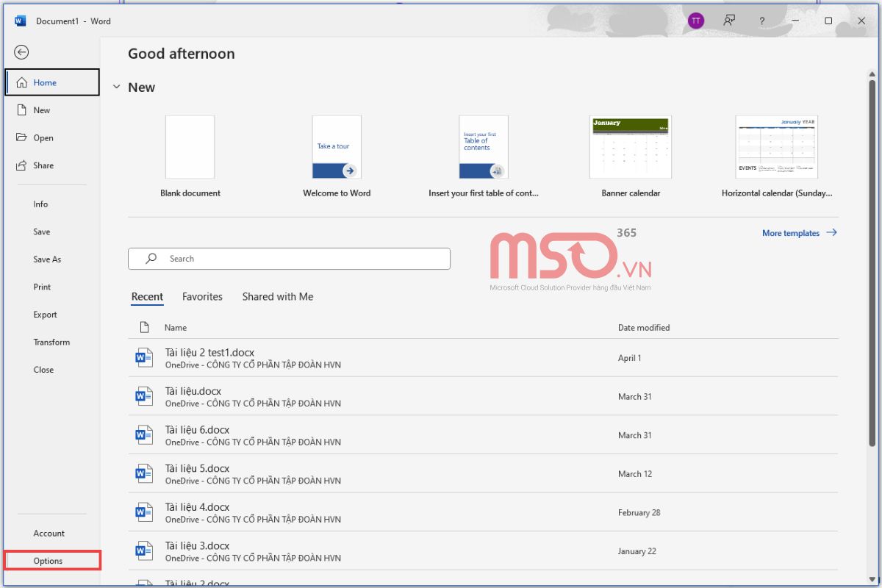Screen dimensions: 882x588
Task: Click the Word logo in title bar
Action: pos(20,21)
